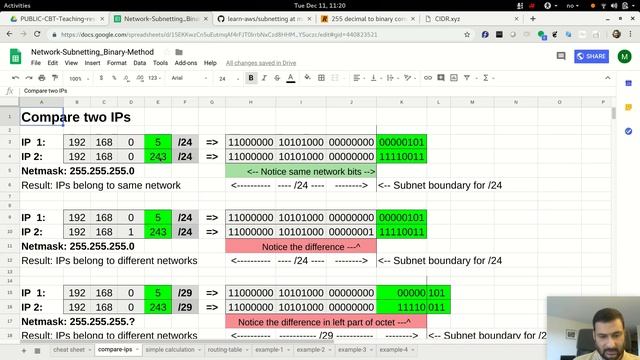Open the zoom level dropdown
The image size is (640, 360).
coord(79,78)
